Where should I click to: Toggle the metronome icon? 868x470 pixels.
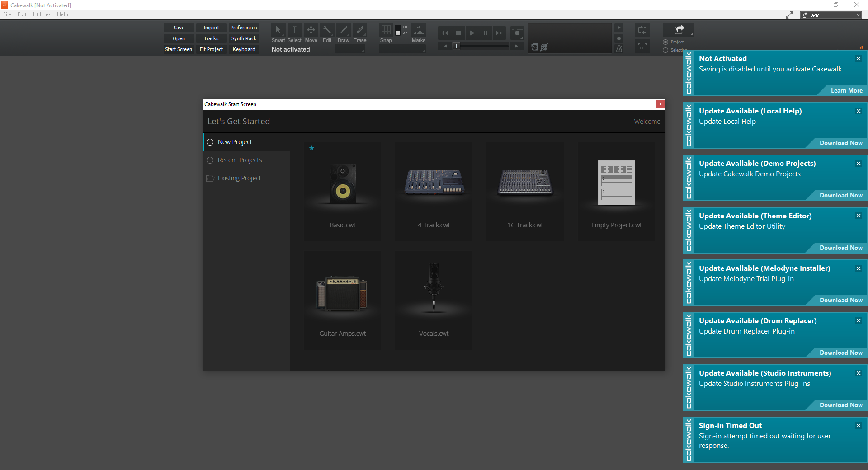point(619,48)
